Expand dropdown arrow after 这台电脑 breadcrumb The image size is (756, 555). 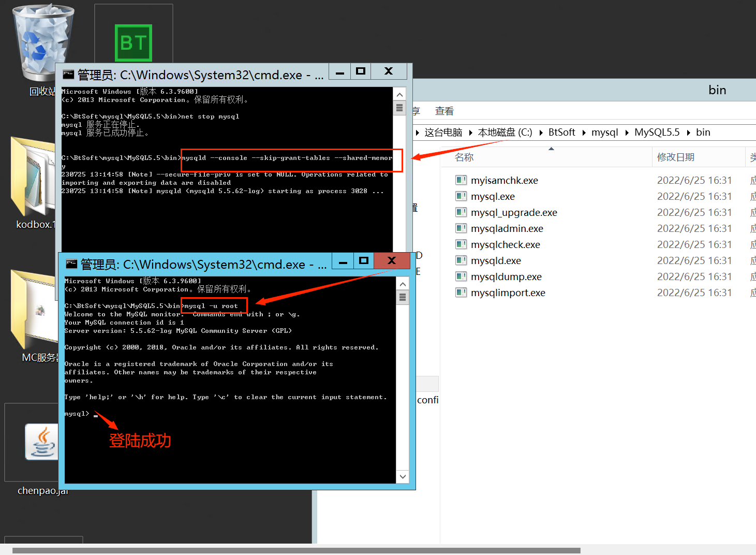[470, 133]
